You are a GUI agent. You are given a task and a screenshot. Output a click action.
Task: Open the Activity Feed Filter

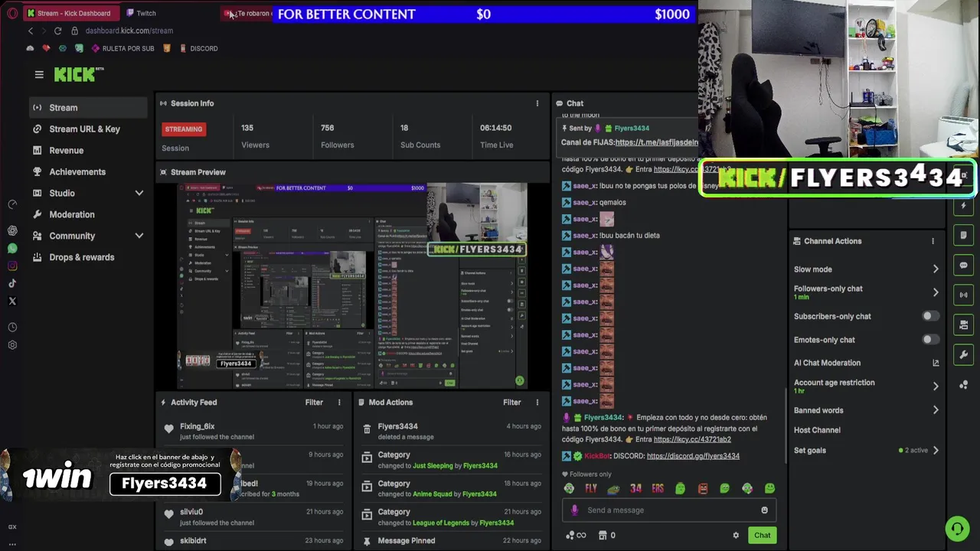[314, 402]
